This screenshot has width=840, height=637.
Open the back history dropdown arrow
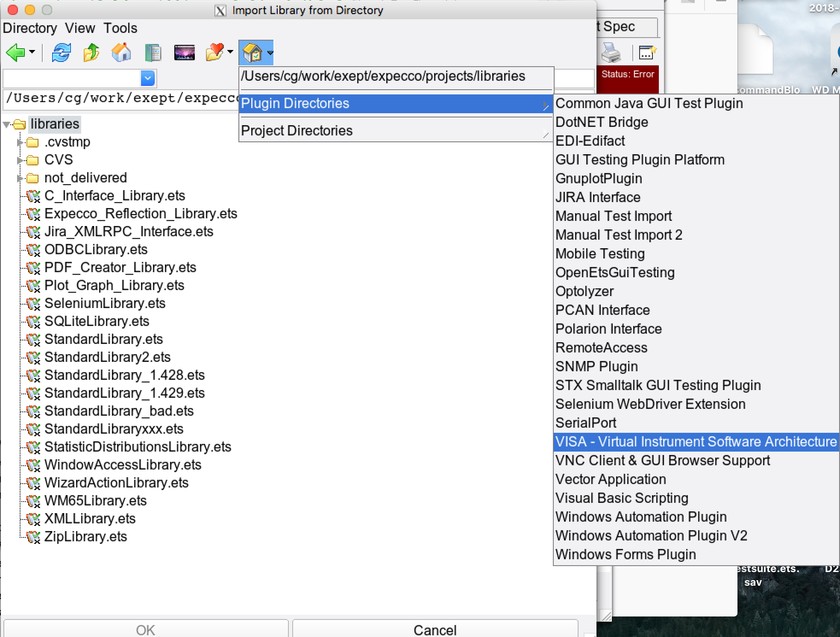pyautogui.click(x=32, y=52)
